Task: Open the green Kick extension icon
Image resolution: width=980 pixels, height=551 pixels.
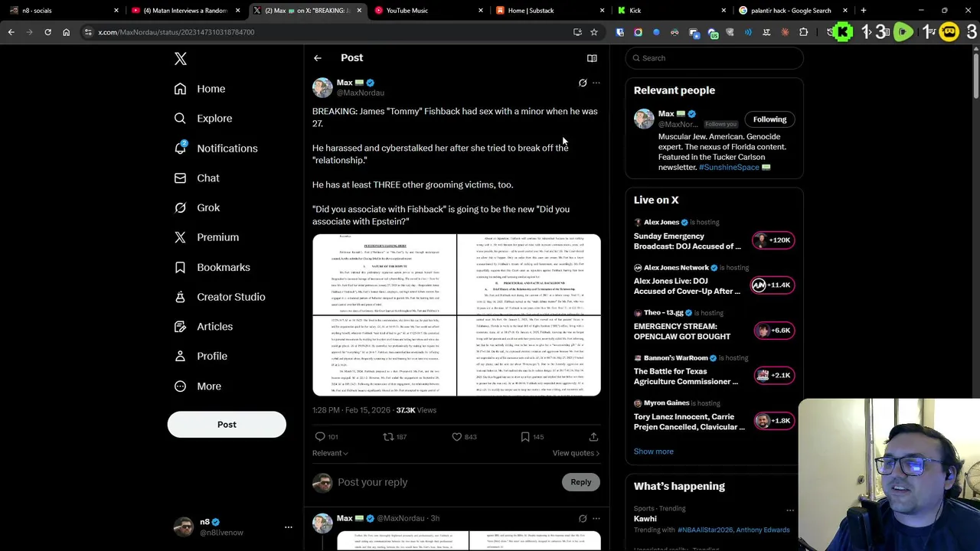Action: [843, 32]
